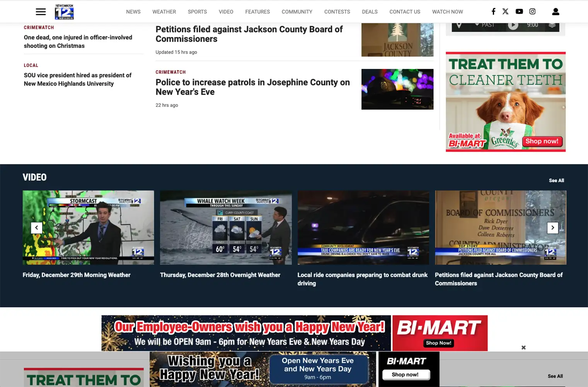Click the 'Updated 15 hrs ago' timestamp
This screenshot has height=387, width=588.
point(176,52)
